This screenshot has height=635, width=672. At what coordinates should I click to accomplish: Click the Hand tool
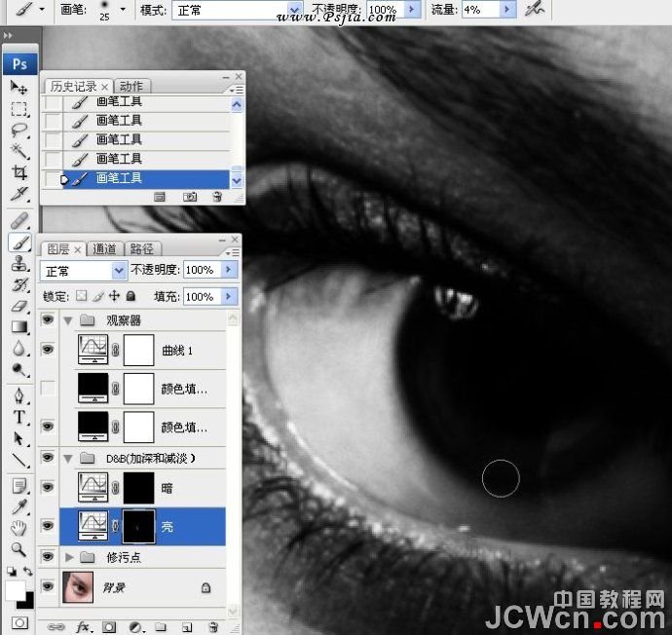coord(19,528)
